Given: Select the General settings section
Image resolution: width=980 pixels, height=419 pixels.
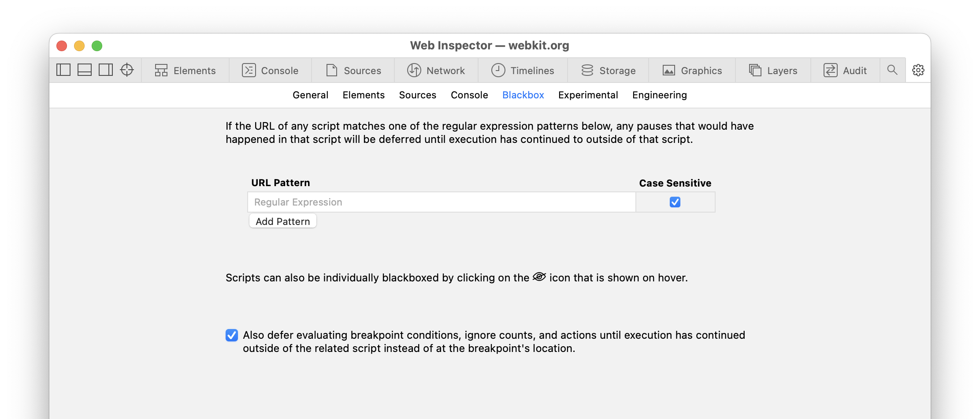Looking at the screenshot, I should (310, 95).
